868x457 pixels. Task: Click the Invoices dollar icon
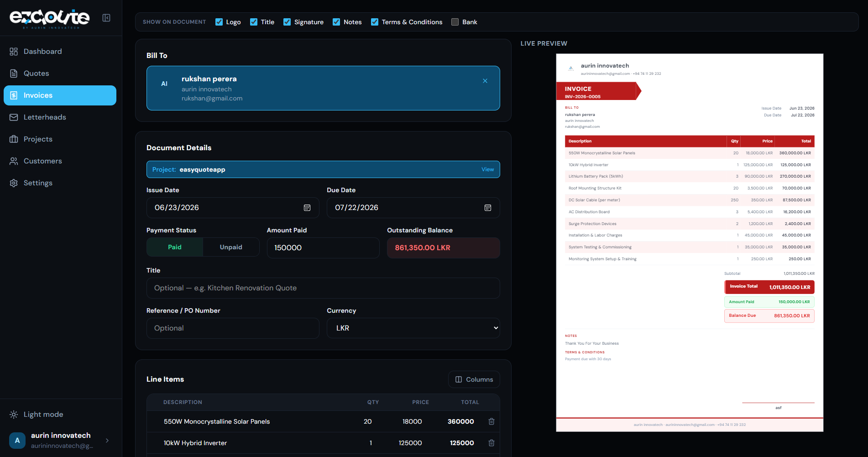coord(14,95)
